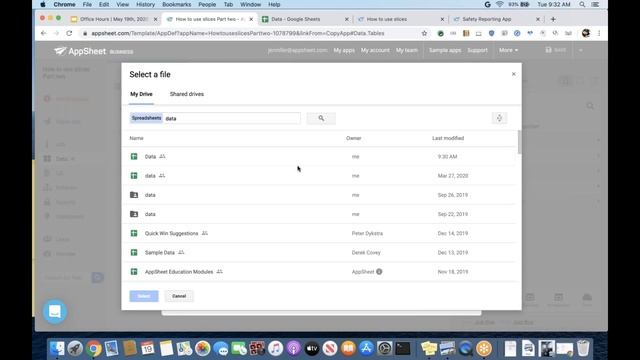This screenshot has width=640, height=360.
Task: Bookmark this page with star icon
Action: click(x=424, y=33)
